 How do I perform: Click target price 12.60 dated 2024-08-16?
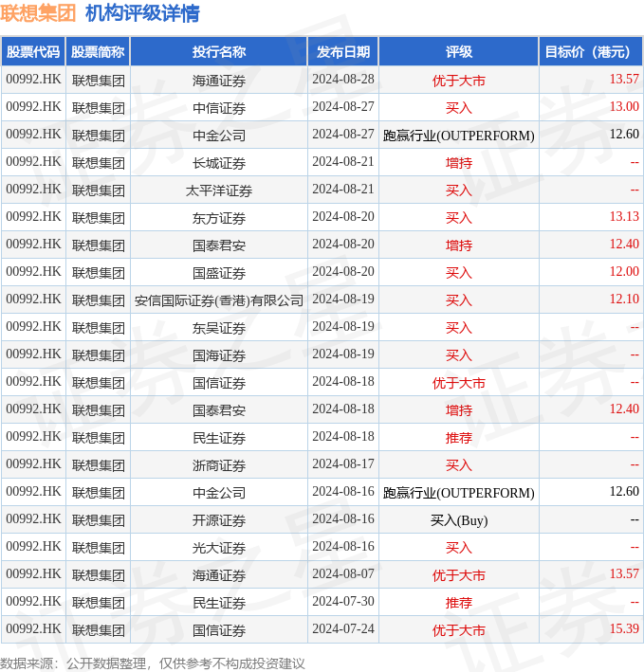624,491
